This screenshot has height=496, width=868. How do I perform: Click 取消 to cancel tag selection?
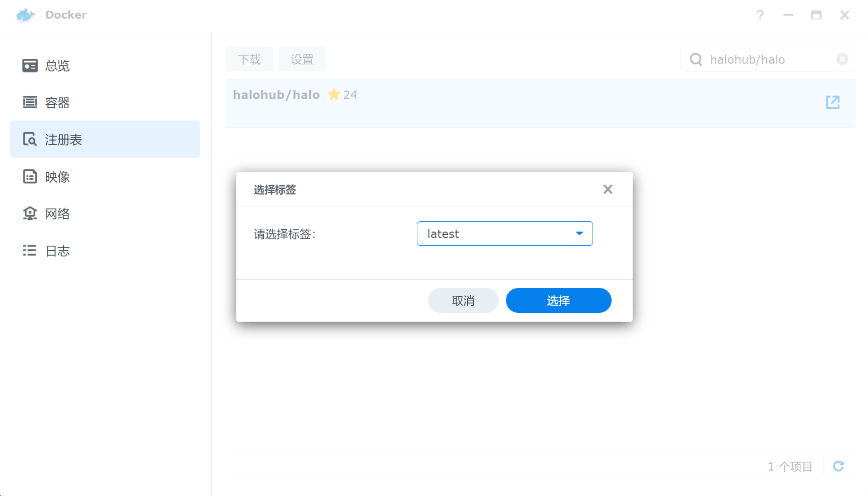(x=463, y=300)
